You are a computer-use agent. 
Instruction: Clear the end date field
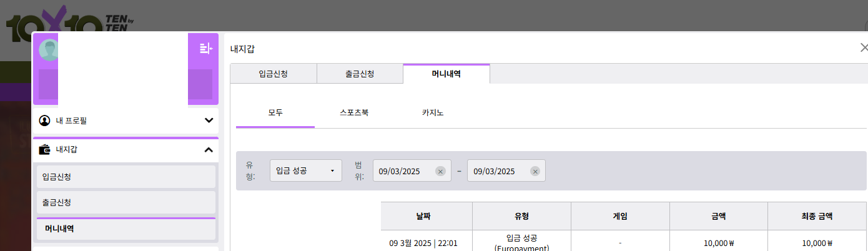pyautogui.click(x=535, y=171)
